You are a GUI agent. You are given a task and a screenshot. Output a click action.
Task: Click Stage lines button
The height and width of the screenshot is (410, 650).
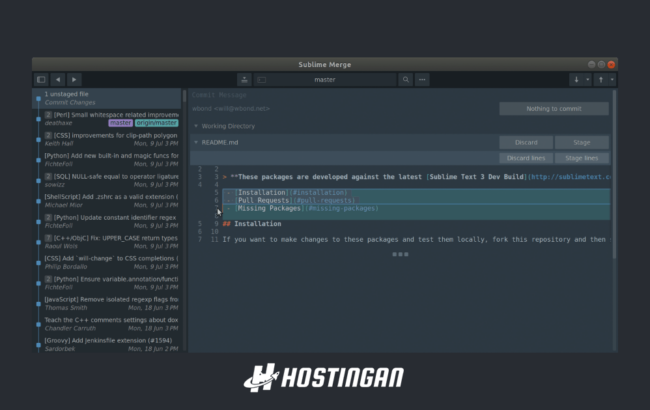(x=582, y=158)
